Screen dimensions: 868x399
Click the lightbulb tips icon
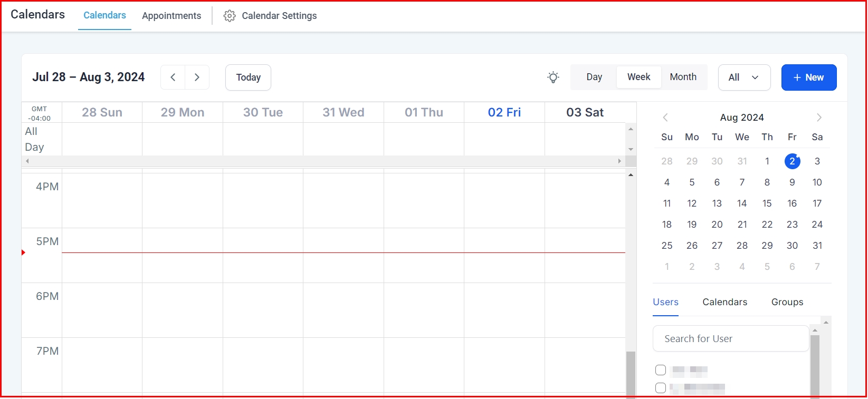553,77
